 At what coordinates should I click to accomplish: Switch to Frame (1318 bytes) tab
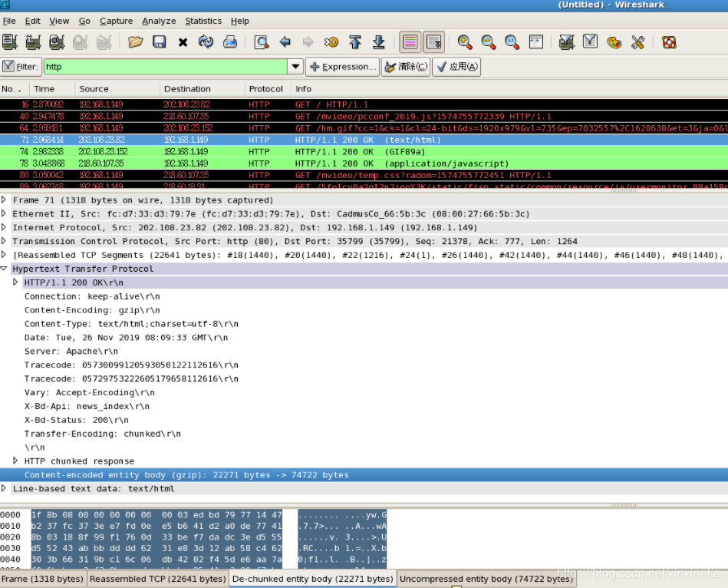[x=42, y=579]
